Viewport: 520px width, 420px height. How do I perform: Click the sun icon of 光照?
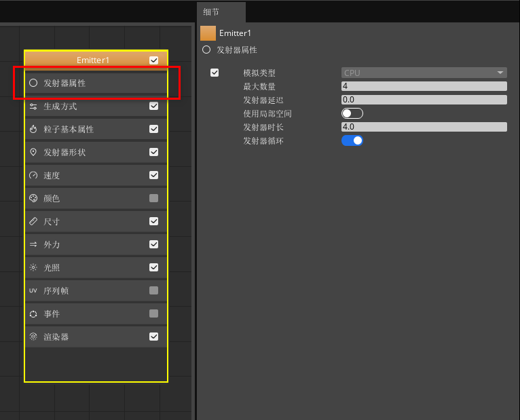pyautogui.click(x=33, y=267)
